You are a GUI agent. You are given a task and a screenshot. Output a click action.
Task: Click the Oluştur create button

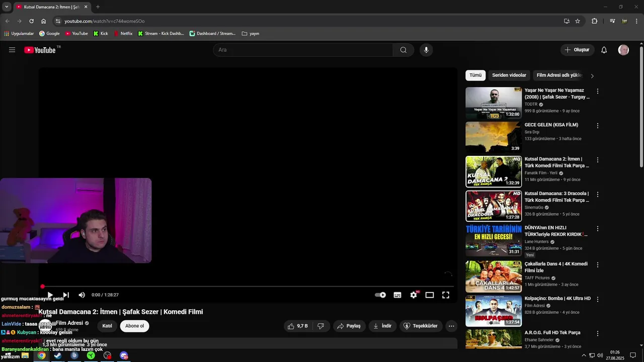[577, 50]
